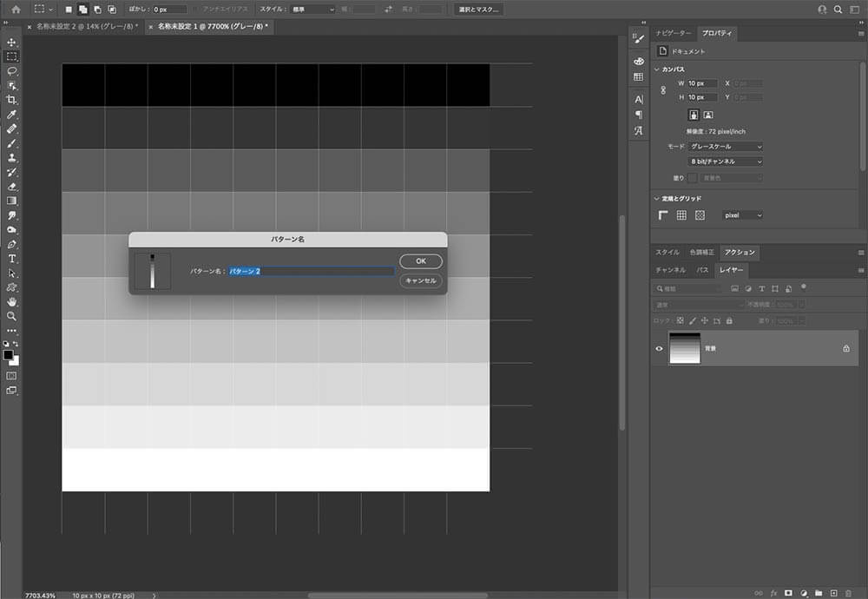Open the グレースケール mode dropdown
The height and width of the screenshot is (599, 868).
726,147
